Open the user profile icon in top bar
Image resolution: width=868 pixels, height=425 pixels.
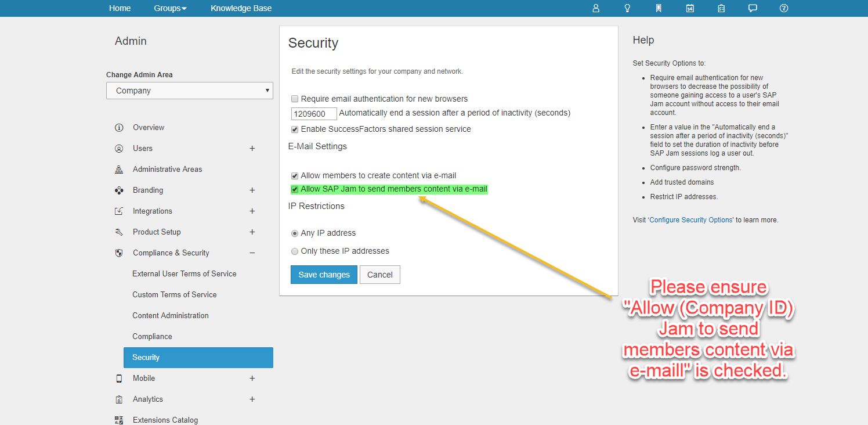click(x=596, y=8)
